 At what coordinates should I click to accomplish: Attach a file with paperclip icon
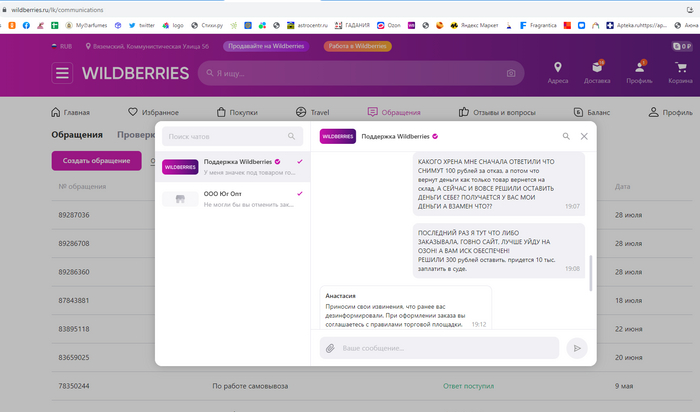coord(330,348)
